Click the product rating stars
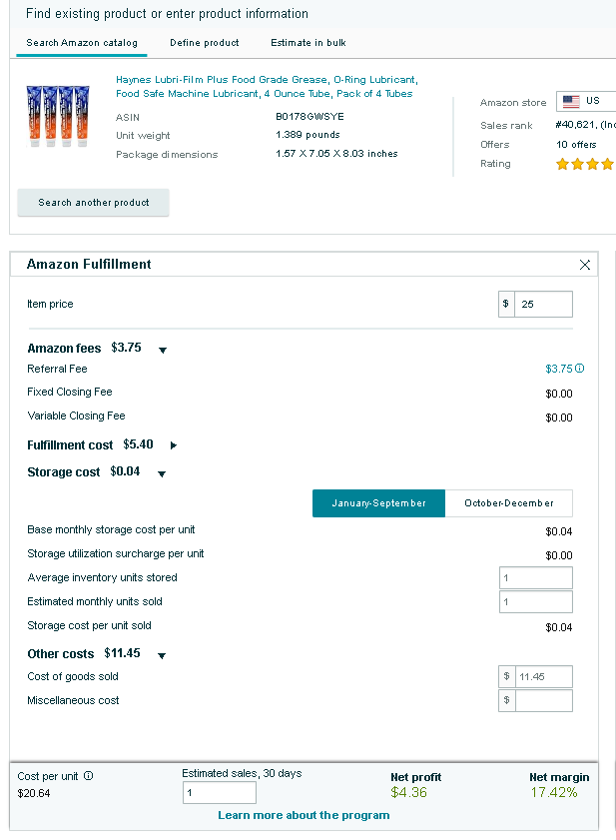Image resolution: width=616 pixels, height=840 pixels. (x=585, y=164)
